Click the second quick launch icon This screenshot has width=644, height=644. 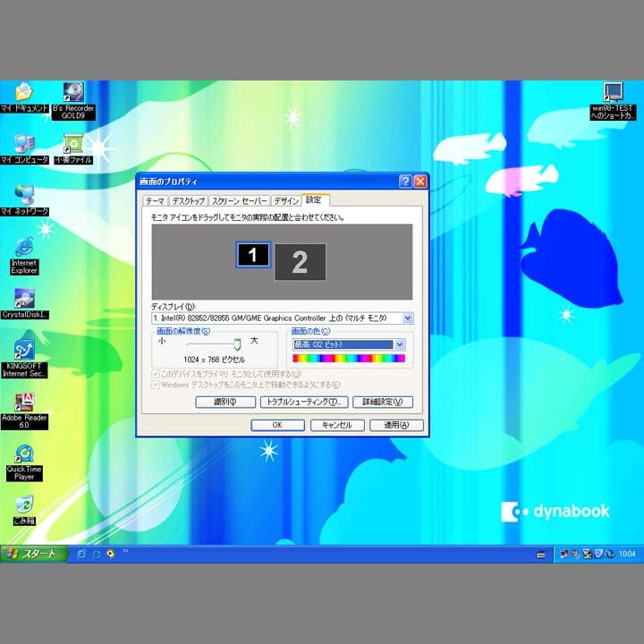pyautogui.click(x=97, y=554)
